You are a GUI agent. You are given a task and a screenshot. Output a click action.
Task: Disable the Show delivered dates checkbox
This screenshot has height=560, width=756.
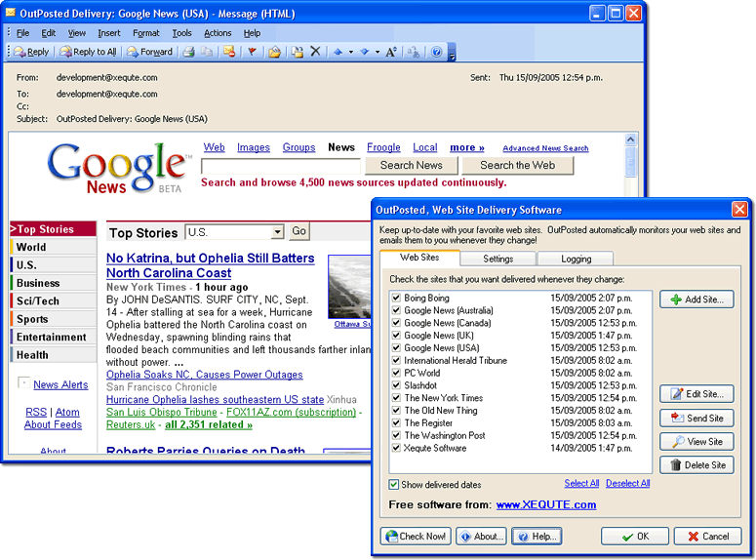[394, 484]
